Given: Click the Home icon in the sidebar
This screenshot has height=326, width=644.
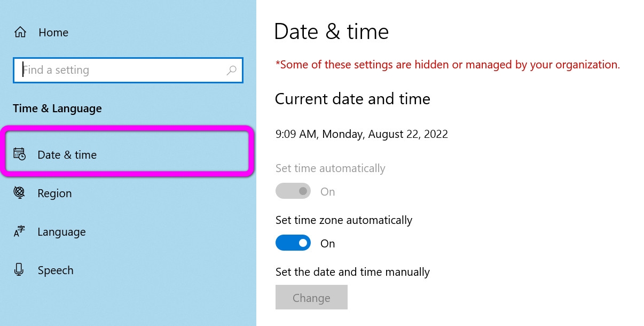Looking at the screenshot, I should (20, 32).
